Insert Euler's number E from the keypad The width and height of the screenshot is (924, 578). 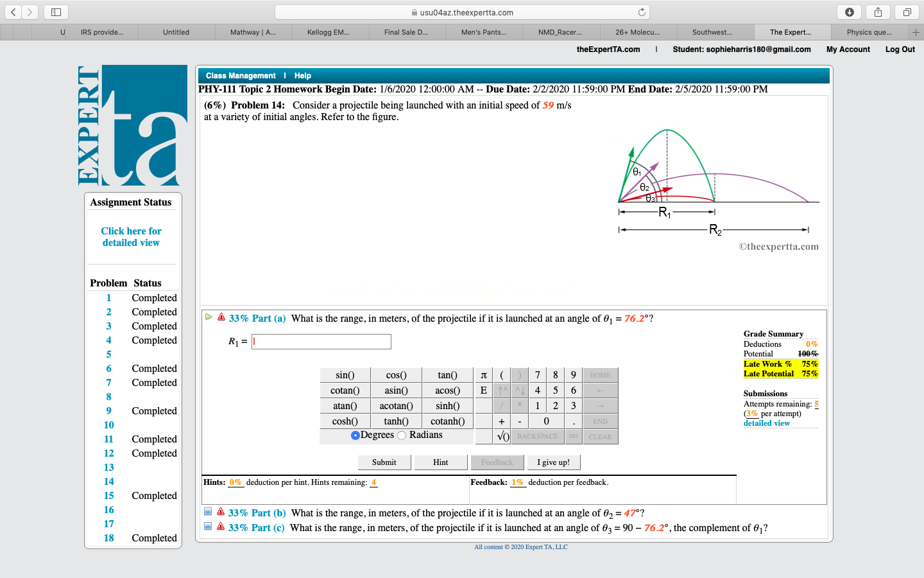(483, 390)
